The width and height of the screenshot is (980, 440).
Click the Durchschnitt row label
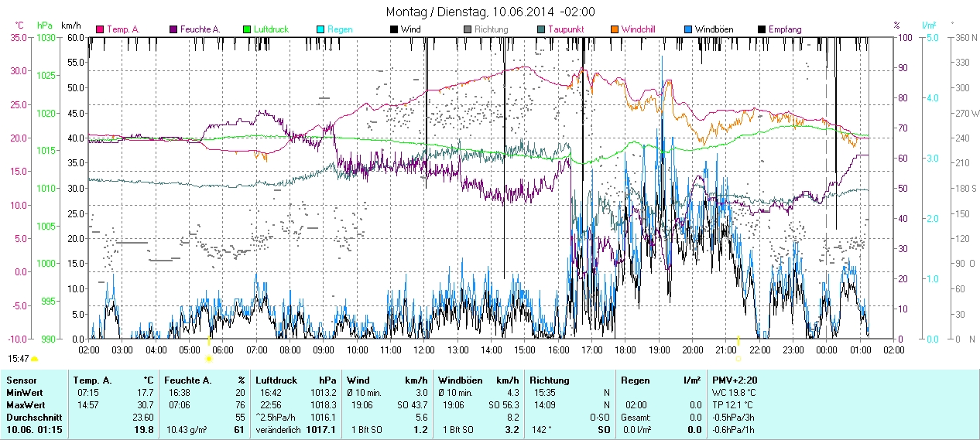click(x=32, y=417)
